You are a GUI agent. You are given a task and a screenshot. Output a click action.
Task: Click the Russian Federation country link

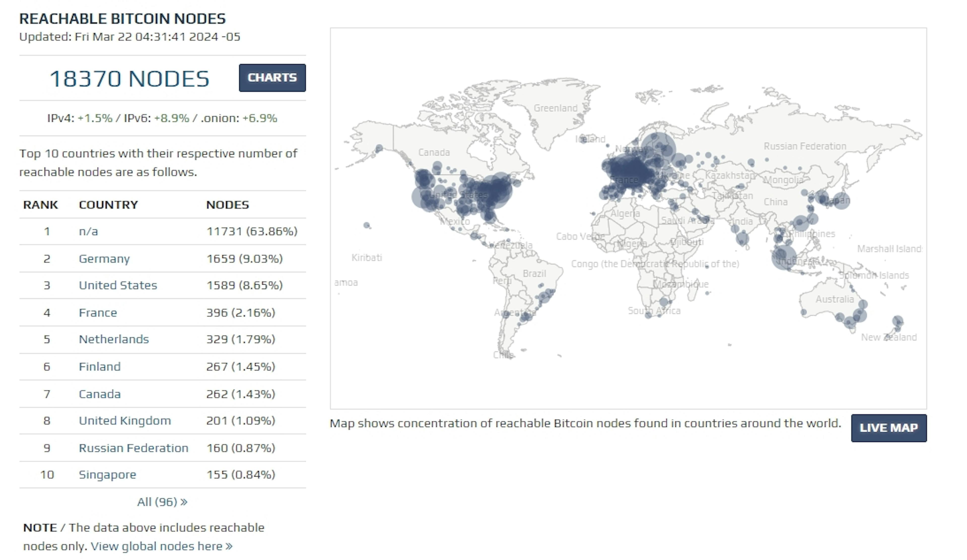click(133, 447)
